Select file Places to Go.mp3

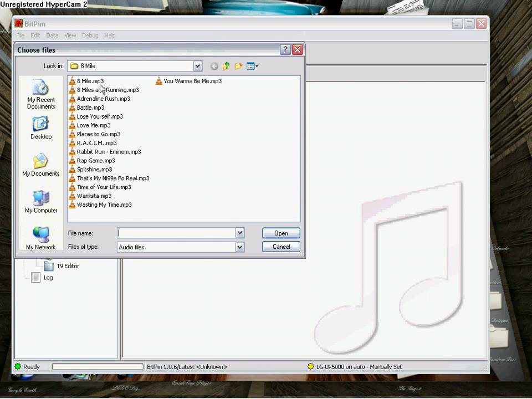(x=95, y=134)
